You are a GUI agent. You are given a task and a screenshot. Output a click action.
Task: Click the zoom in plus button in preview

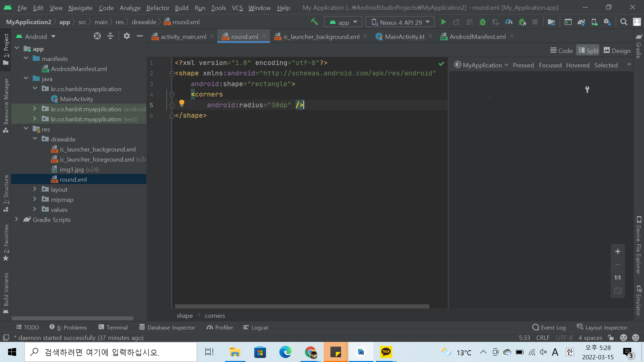618,251
